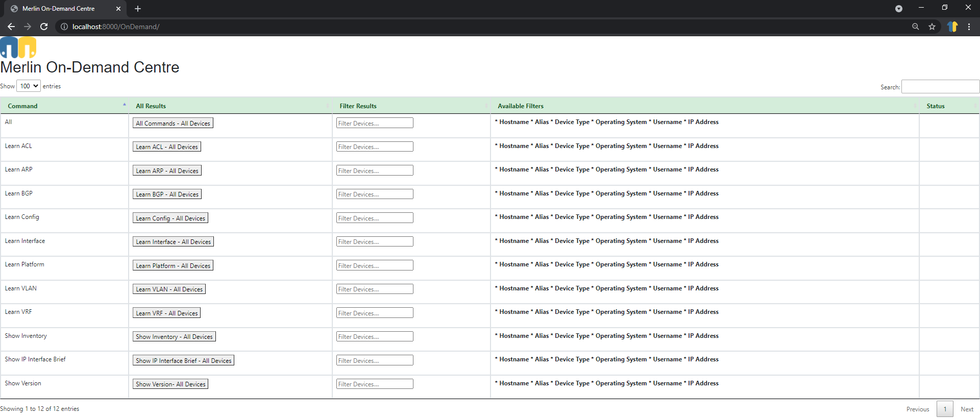The width and height of the screenshot is (980, 418).
Task: Go forward in browser history
Action: point(28,27)
